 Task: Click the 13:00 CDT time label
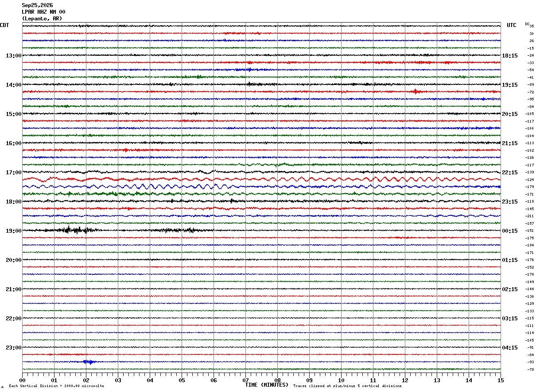pyautogui.click(x=13, y=56)
